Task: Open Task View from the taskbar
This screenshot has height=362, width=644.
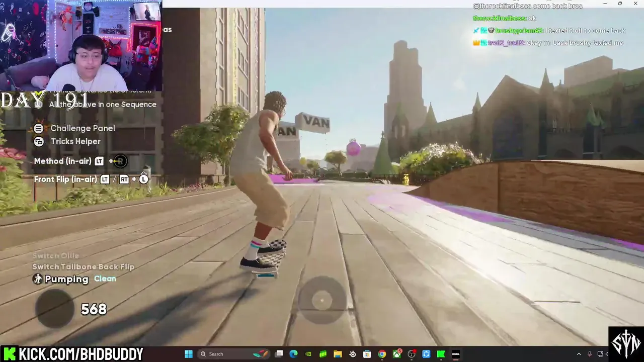Action: (279, 354)
